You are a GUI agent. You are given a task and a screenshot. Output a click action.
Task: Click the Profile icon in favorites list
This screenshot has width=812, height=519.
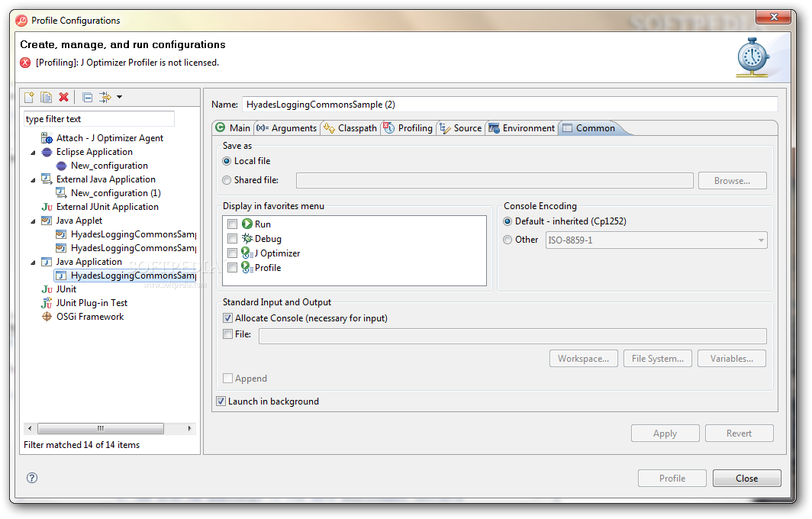coord(247,268)
